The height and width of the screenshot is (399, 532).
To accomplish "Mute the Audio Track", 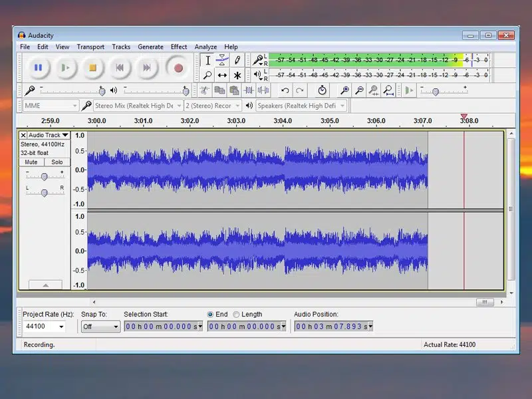I will (31, 162).
